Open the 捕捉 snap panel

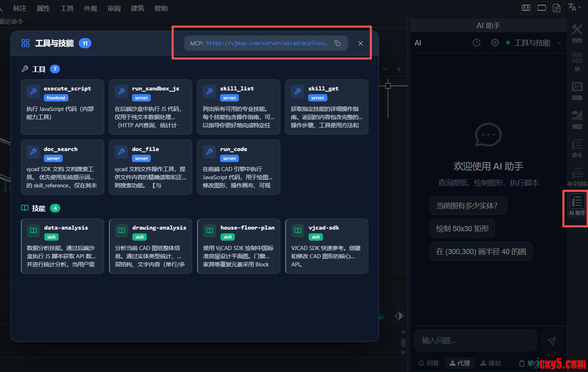pyautogui.click(x=577, y=119)
